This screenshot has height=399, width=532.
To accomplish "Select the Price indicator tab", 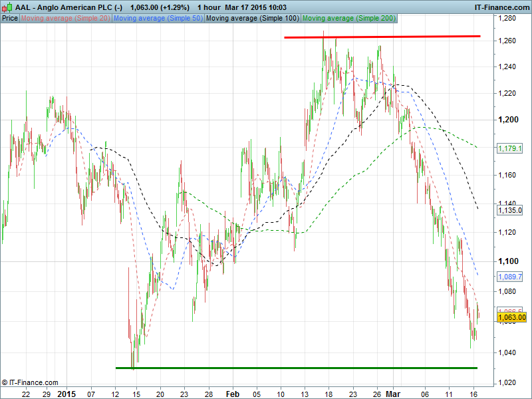I will pos(10,18).
